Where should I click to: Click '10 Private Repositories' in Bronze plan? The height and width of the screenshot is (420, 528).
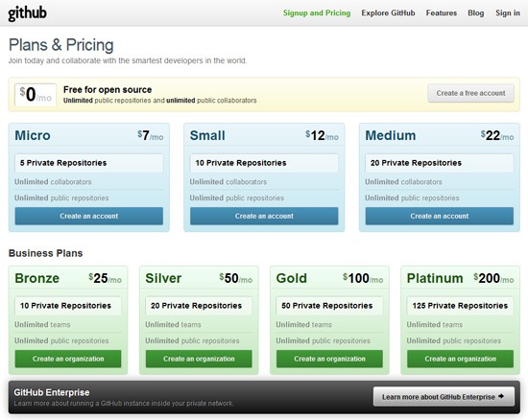[68, 306]
